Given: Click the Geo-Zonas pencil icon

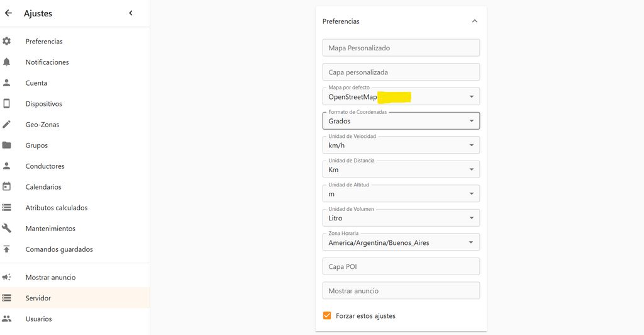Looking at the screenshot, I should [7, 125].
